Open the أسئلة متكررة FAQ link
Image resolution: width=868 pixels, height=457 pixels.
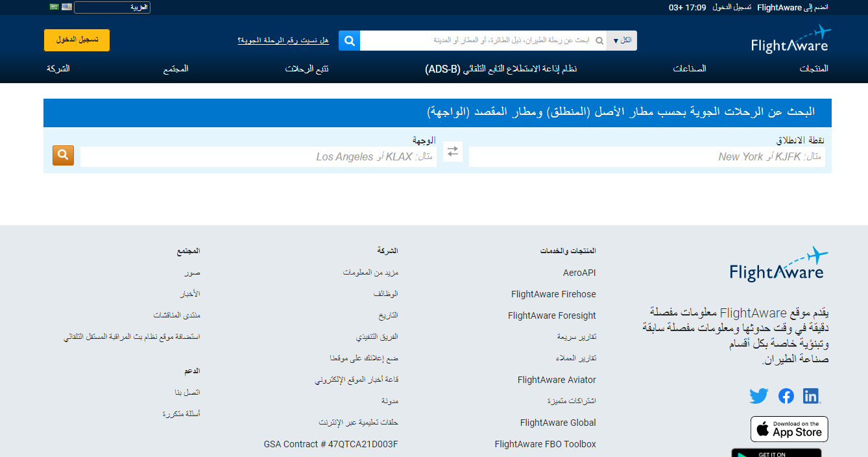(x=182, y=414)
